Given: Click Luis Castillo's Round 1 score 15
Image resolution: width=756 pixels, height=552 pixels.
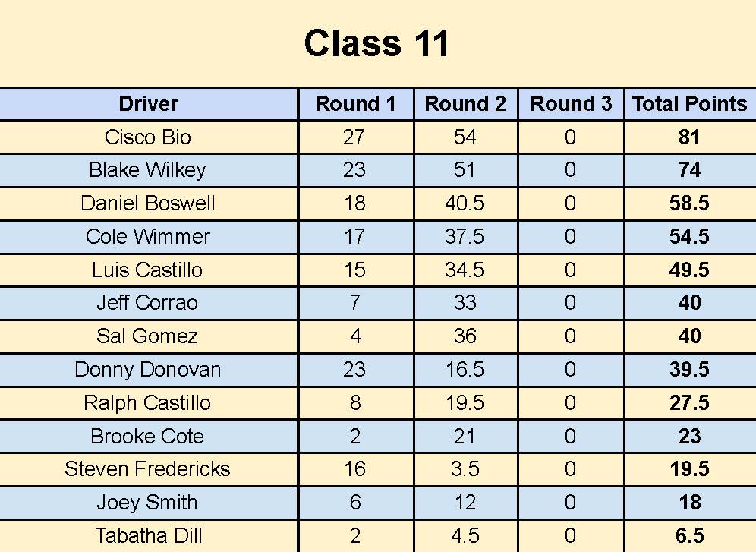Looking at the screenshot, I should point(355,270).
